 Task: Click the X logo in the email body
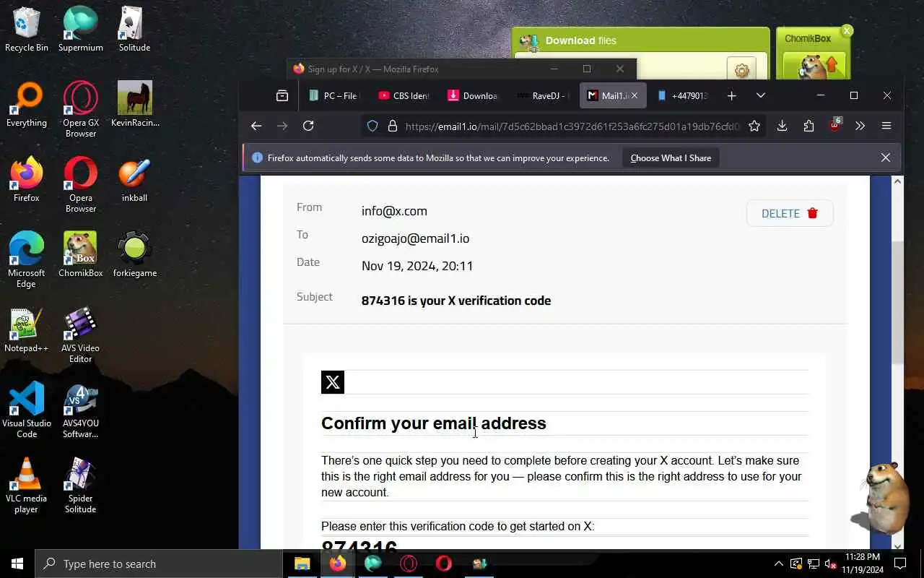click(333, 382)
